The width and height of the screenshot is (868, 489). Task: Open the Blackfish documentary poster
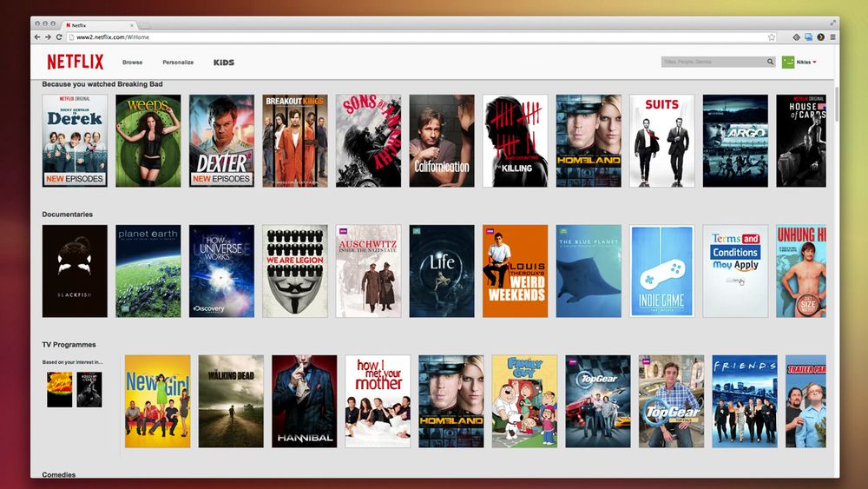[x=75, y=271]
